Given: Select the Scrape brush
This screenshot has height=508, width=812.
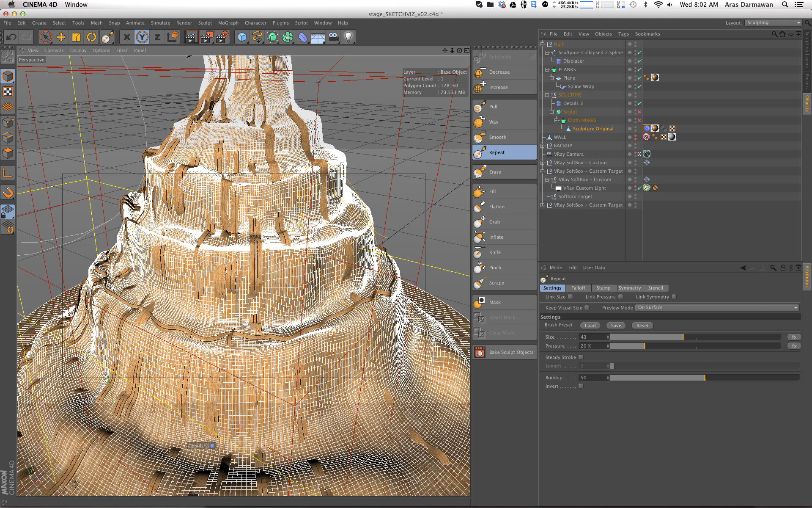Looking at the screenshot, I should coord(504,283).
